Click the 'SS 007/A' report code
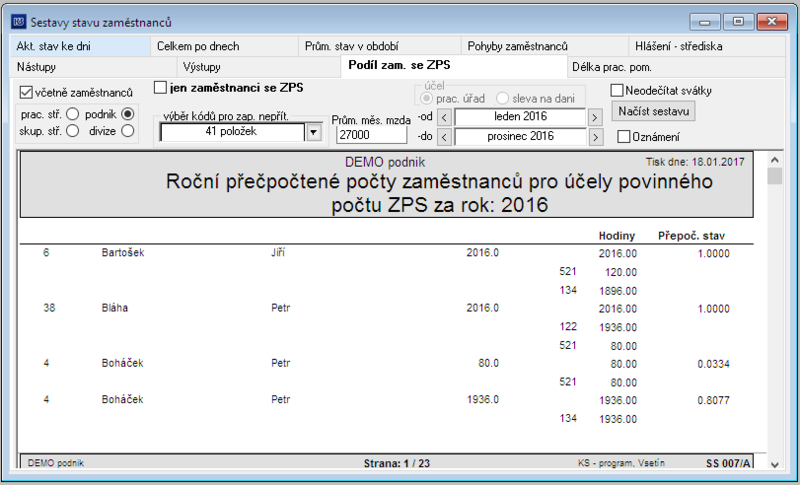800x485 pixels. tap(728, 464)
